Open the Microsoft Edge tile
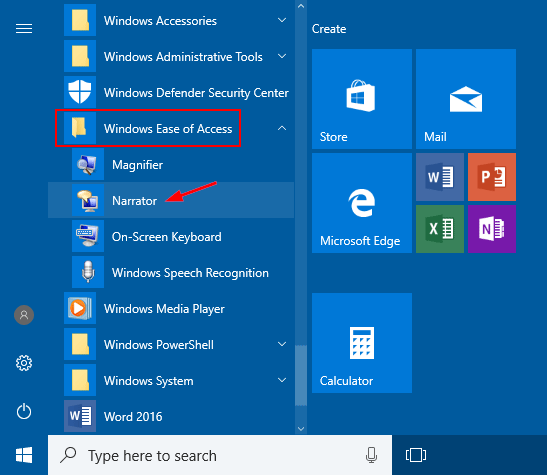 coord(362,203)
